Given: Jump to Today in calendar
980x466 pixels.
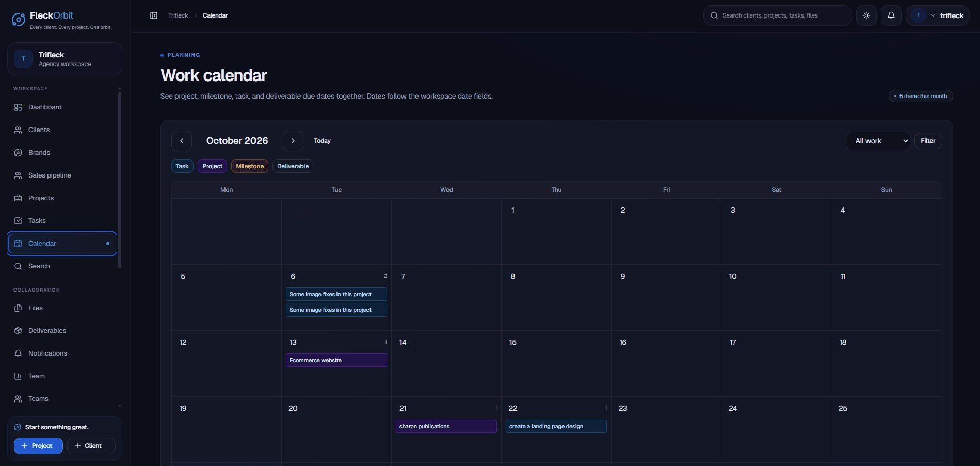Looking at the screenshot, I should (323, 141).
